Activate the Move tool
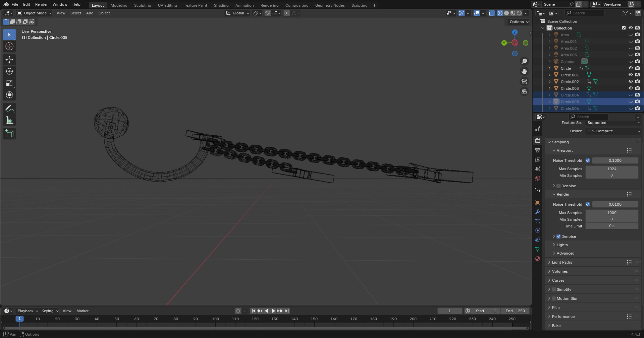 click(x=9, y=60)
